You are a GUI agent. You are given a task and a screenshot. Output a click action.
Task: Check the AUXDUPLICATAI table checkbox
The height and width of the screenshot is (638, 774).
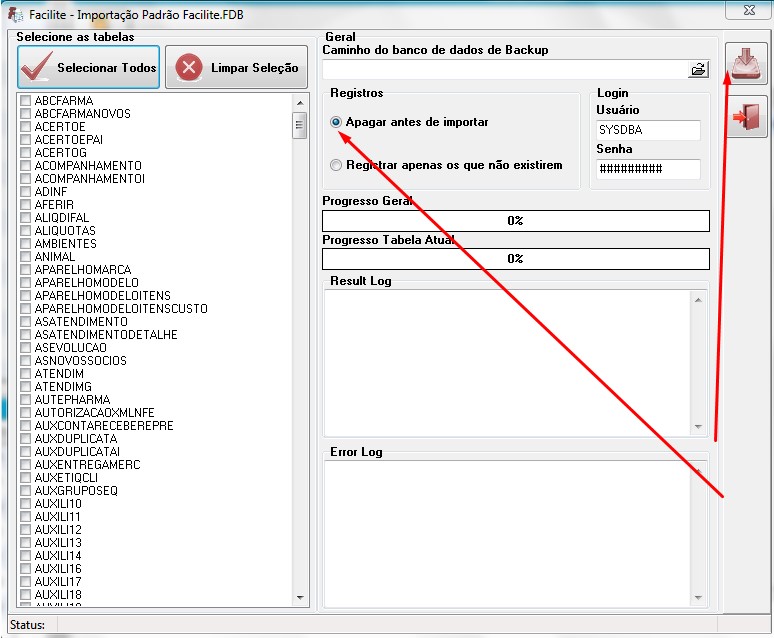pos(25,452)
